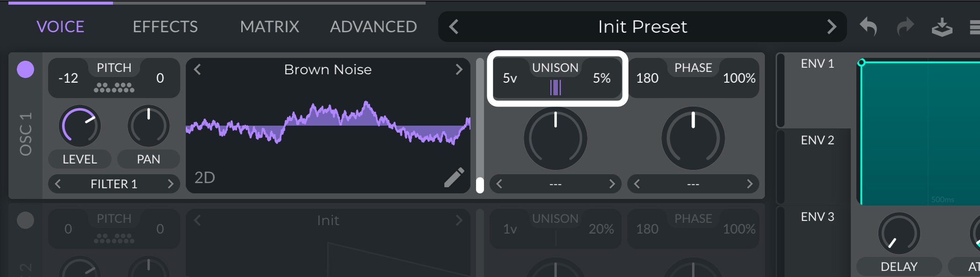Image resolution: width=980 pixels, height=277 pixels.
Task: Open the hamburger menu icon
Action: coord(974,27)
